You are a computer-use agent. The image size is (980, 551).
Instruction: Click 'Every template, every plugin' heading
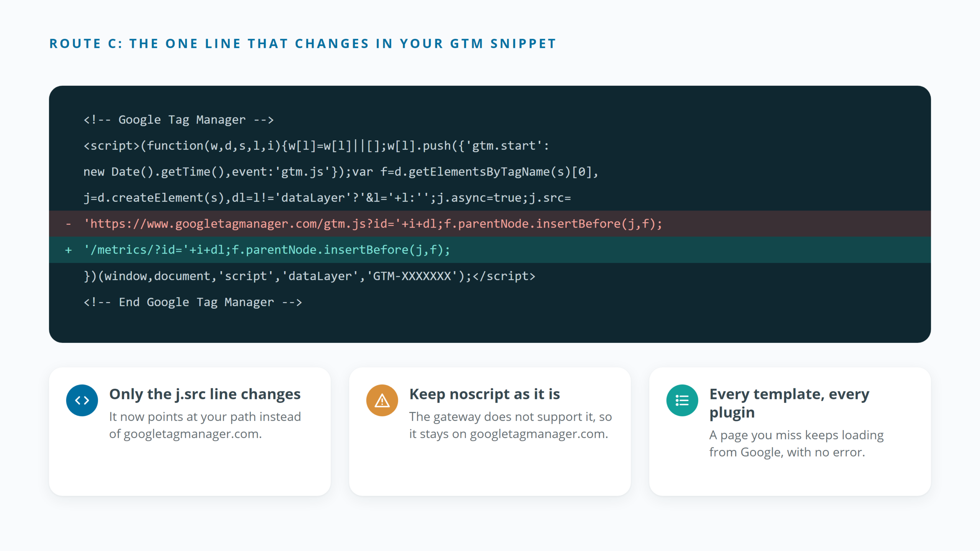click(789, 403)
